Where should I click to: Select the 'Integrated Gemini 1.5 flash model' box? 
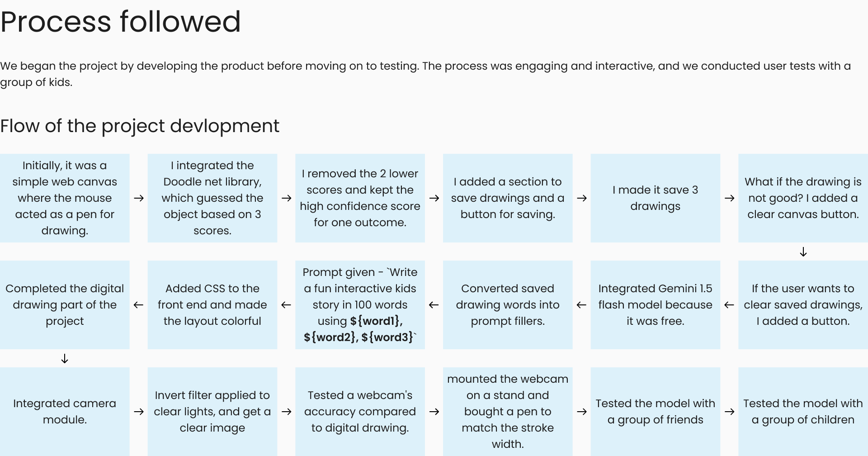655,305
